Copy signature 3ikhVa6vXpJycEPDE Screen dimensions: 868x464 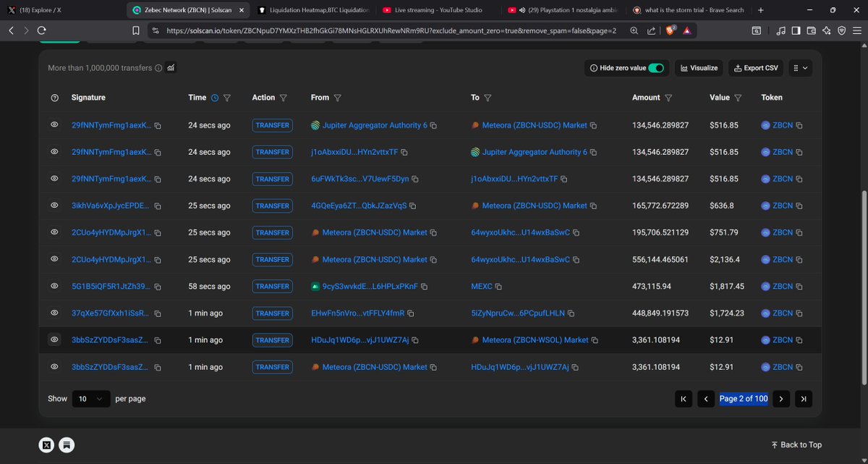coord(158,206)
